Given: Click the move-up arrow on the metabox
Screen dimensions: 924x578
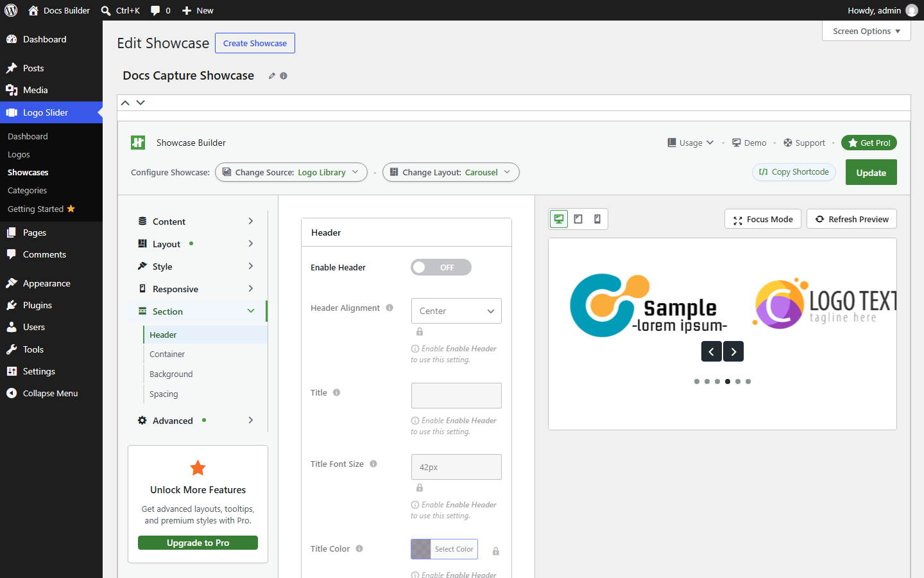Looking at the screenshot, I should [x=125, y=103].
